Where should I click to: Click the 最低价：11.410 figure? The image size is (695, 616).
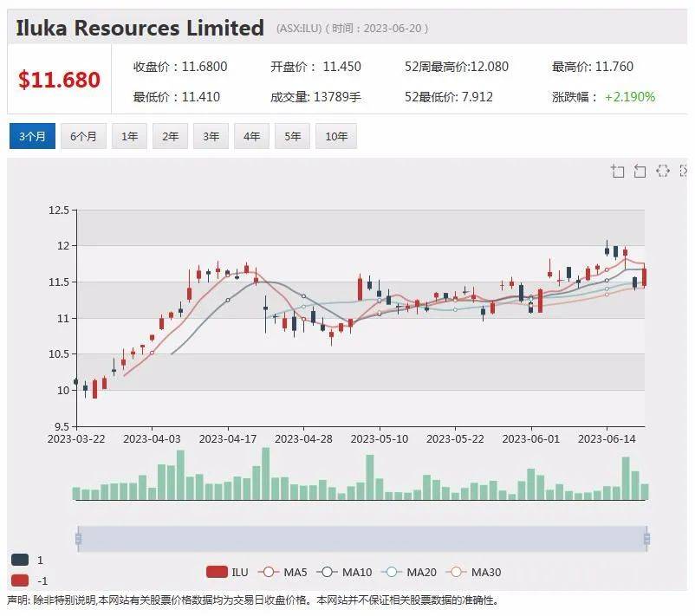pos(177,97)
